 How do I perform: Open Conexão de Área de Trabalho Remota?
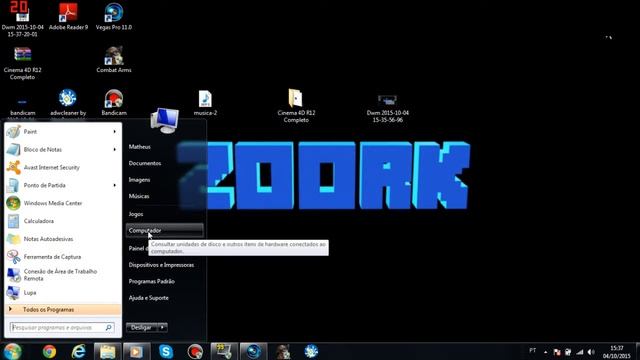pos(63,275)
